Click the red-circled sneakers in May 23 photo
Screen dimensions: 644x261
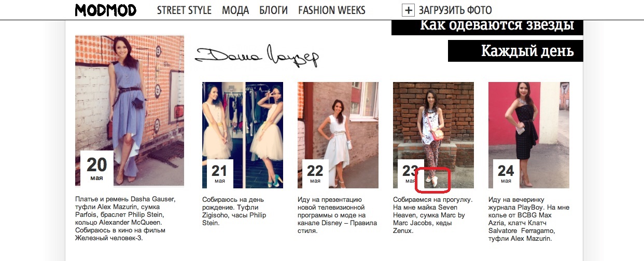(x=433, y=179)
